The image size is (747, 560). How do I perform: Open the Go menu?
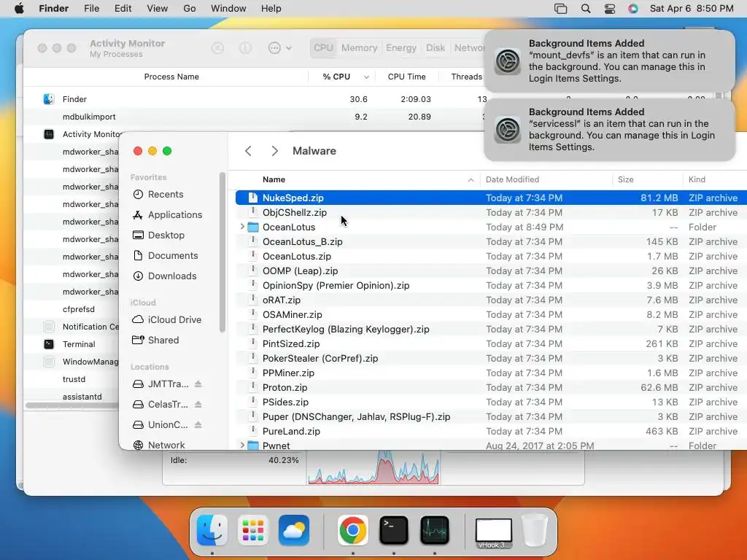[x=190, y=9]
